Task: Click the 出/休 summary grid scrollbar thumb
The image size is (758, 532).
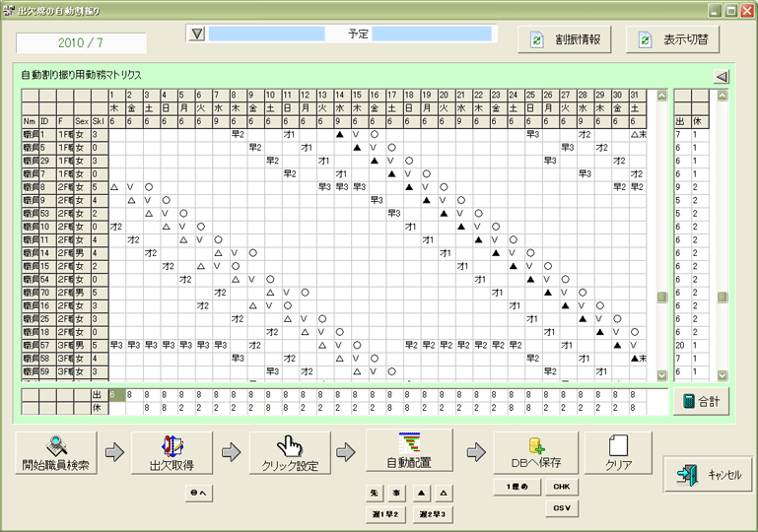Action: [723, 298]
